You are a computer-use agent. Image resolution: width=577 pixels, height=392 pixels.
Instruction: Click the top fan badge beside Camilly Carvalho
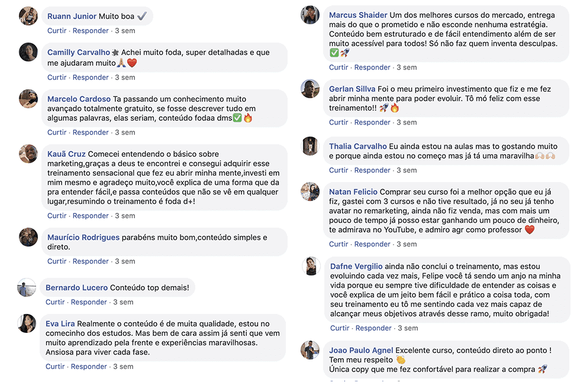click(x=115, y=53)
